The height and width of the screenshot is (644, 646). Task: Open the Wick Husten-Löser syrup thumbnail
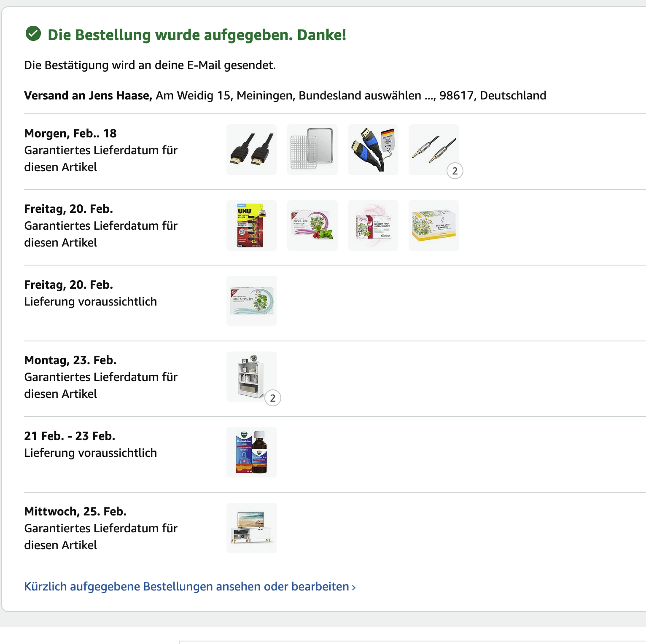[x=252, y=452]
